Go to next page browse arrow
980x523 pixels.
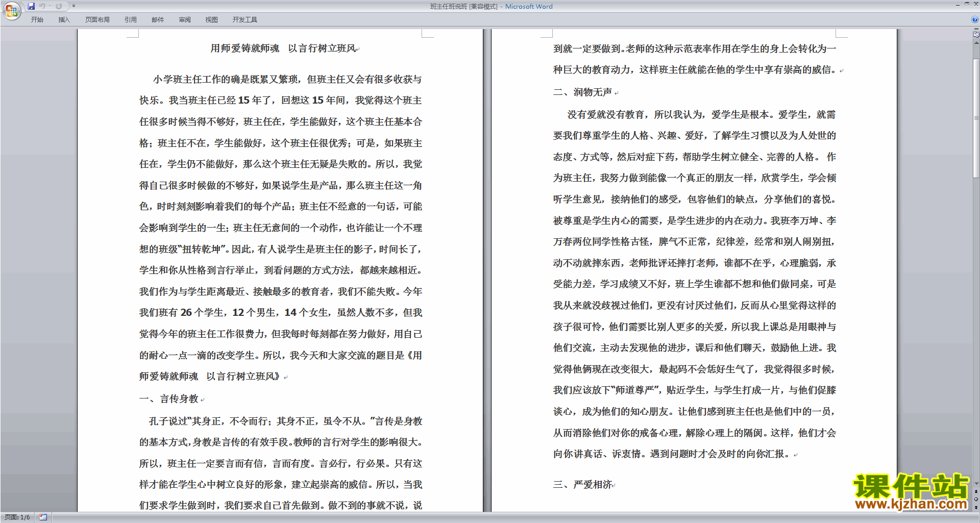(x=976, y=507)
